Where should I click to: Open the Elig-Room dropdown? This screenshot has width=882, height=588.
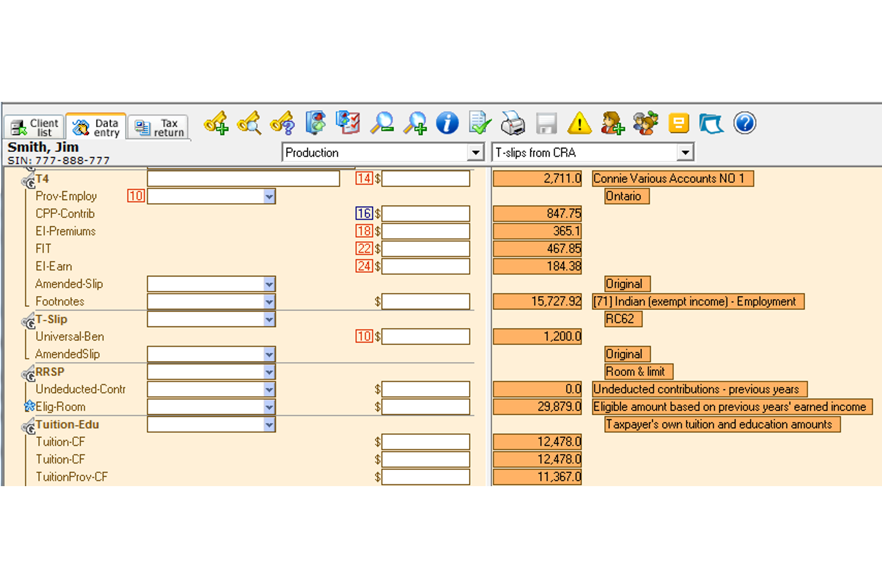point(211,407)
